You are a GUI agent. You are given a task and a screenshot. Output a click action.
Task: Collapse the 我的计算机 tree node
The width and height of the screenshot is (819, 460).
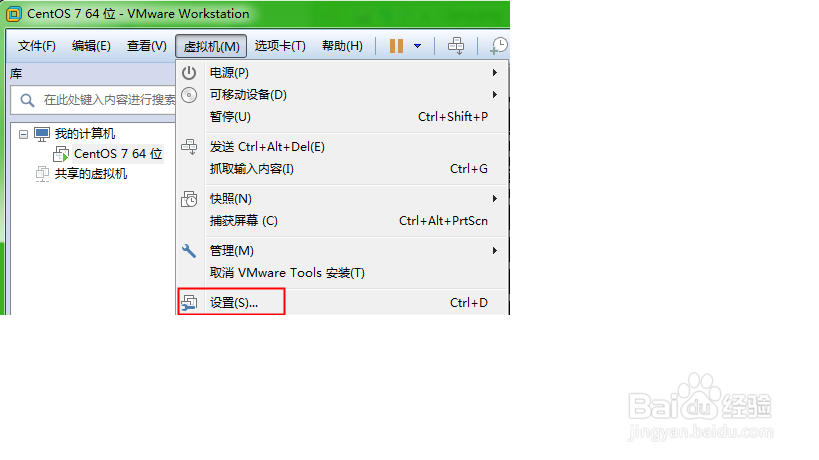tap(23, 135)
